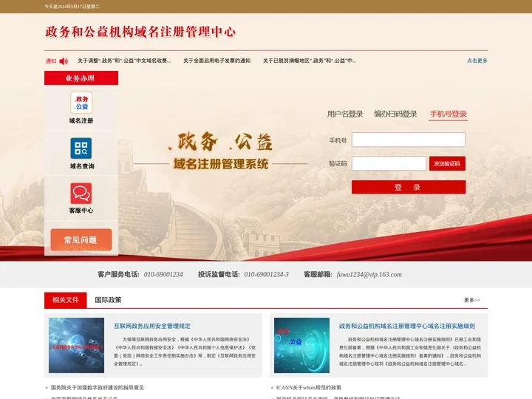This screenshot has height=399, width=532.
Task: Open 国务院关于加强数字政府建设的指导意见 link
Action: pyautogui.click(x=98, y=387)
